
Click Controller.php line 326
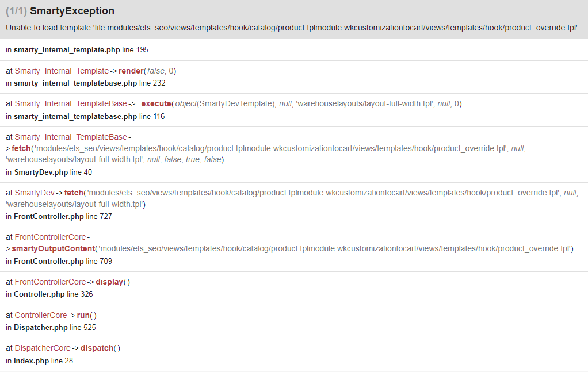click(x=49, y=294)
